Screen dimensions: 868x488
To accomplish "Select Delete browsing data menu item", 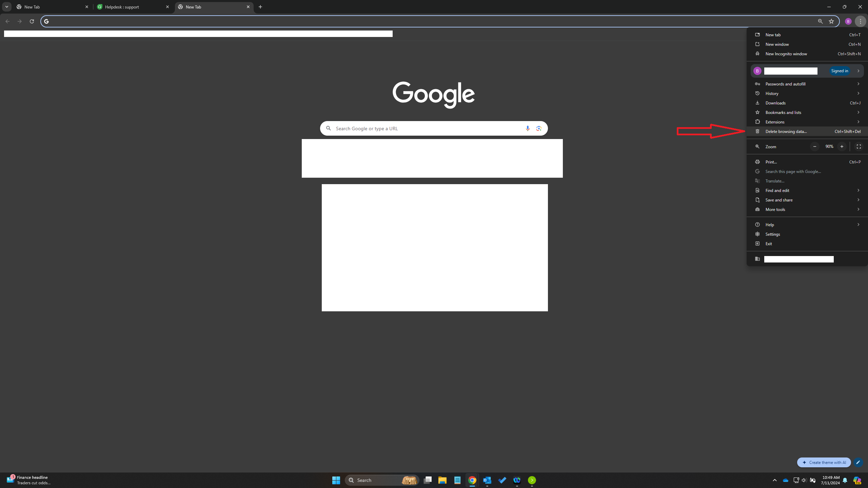I will tap(786, 132).
